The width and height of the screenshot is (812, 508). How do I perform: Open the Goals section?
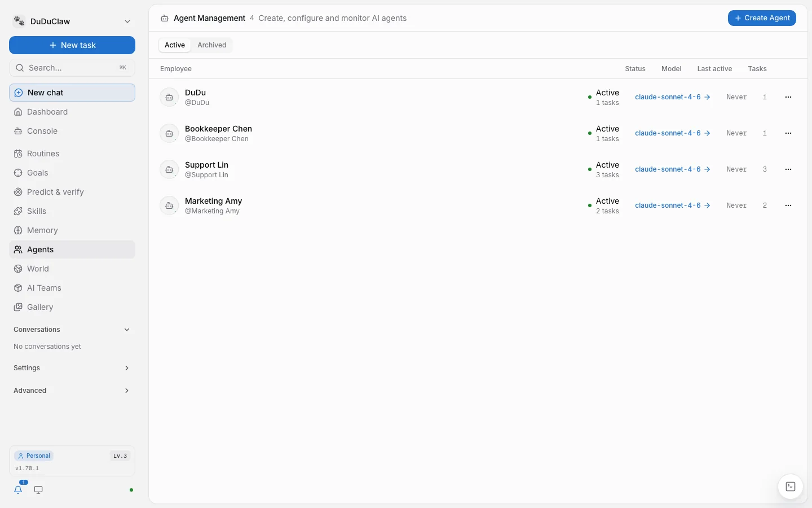[x=72, y=173]
